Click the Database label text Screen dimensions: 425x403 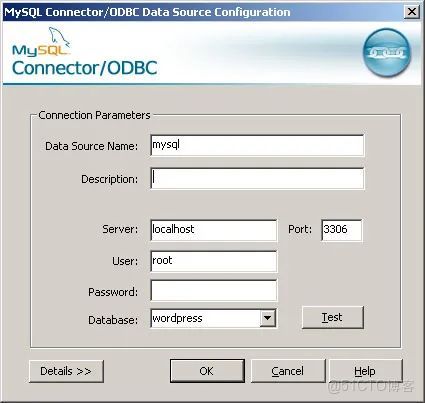[113, 320]
